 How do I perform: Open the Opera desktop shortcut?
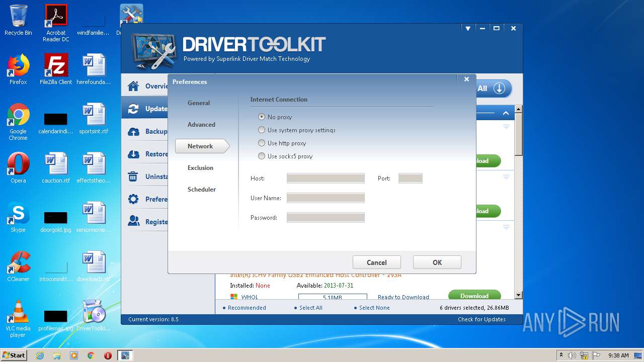coord(18,168)
